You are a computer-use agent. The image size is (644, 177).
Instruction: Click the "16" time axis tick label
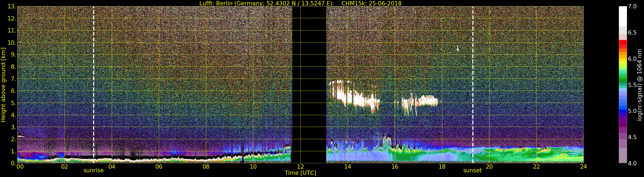click(x=395, y=166)
